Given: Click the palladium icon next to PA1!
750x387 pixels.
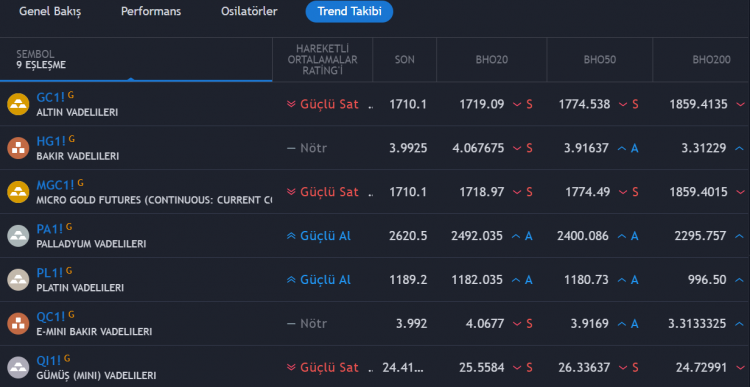Looking at the screenshot, I should tap(18, 236).
